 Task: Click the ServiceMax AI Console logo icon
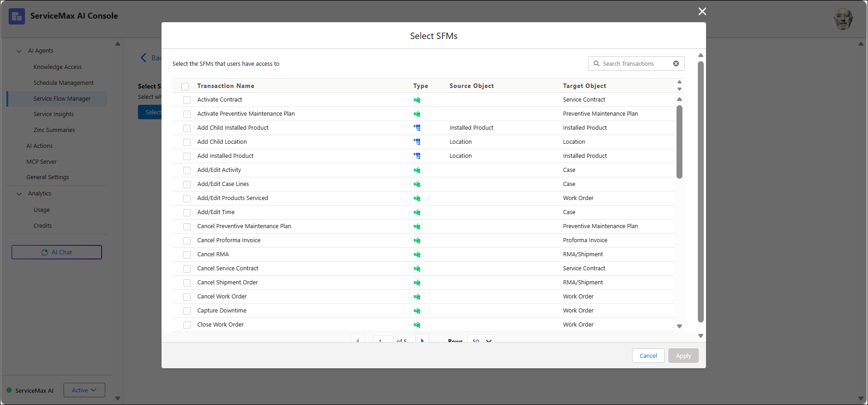click(17, 16)
